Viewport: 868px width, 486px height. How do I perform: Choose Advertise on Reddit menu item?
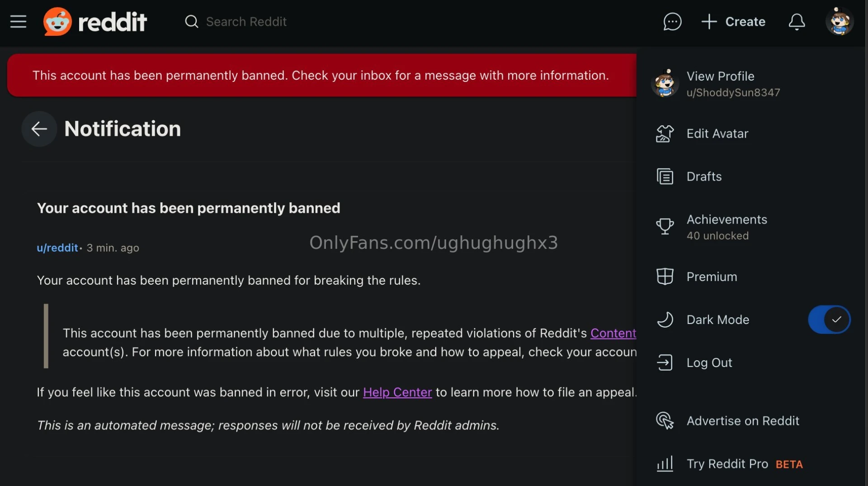pos(742,421)
